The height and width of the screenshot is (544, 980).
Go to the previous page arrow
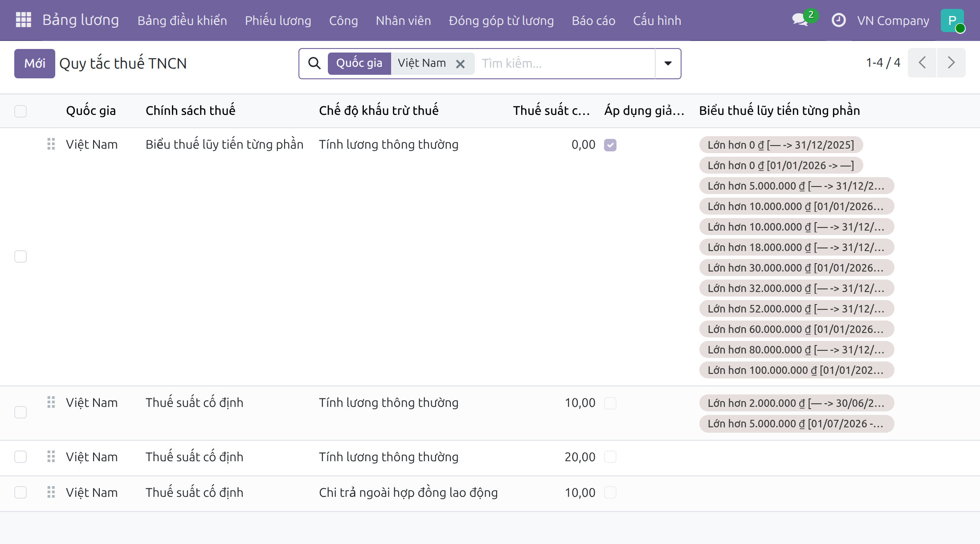tap(922, 63)
